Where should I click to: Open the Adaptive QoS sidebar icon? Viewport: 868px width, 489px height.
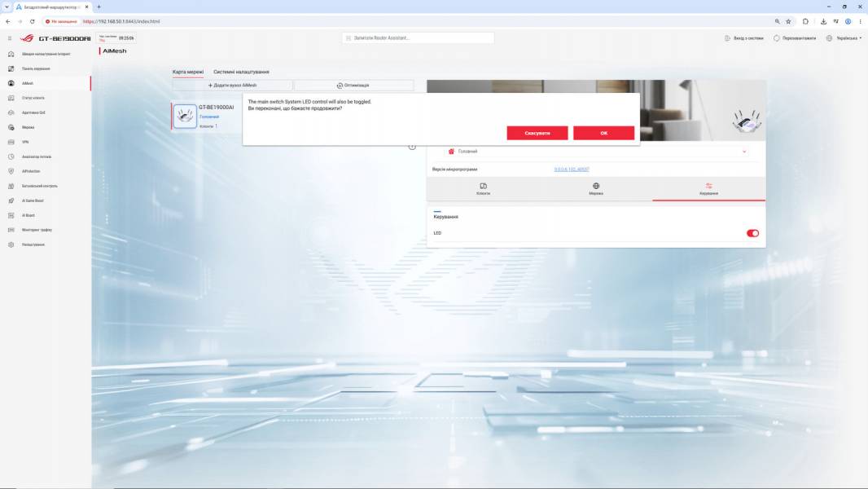pyautogui.click(x=11, y=112)
